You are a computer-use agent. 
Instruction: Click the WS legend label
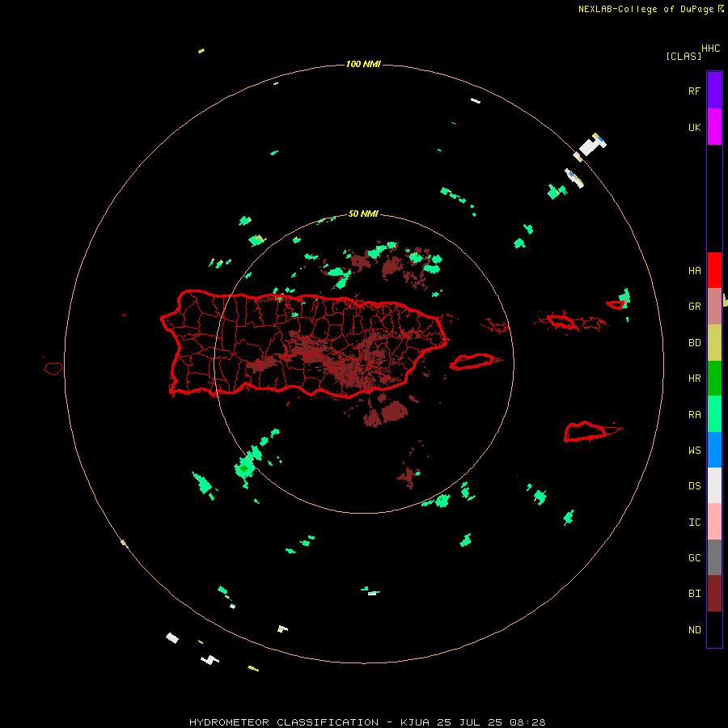click(x=694, y=450)
